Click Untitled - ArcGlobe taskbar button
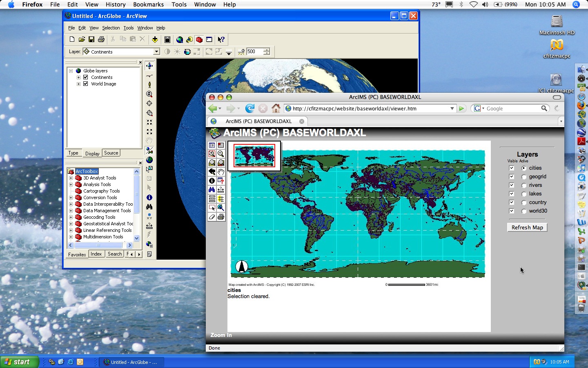This screenshot has width=588, height=368. (131, 362)
